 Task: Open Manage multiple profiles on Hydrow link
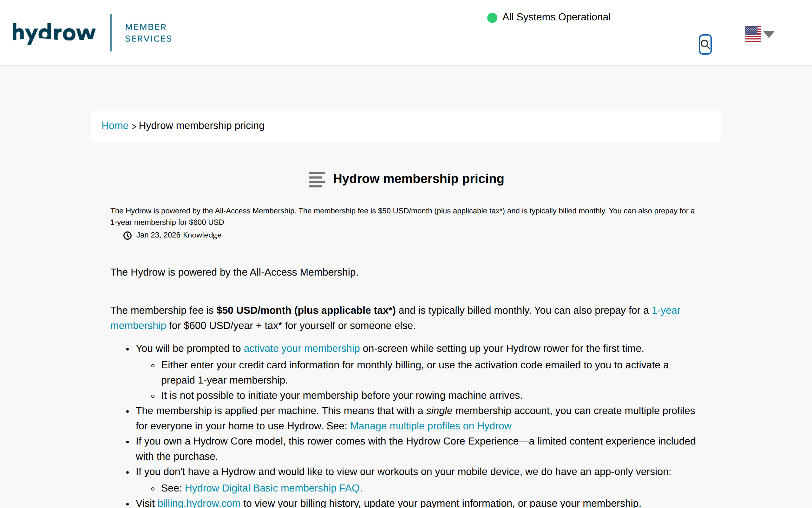430,426
